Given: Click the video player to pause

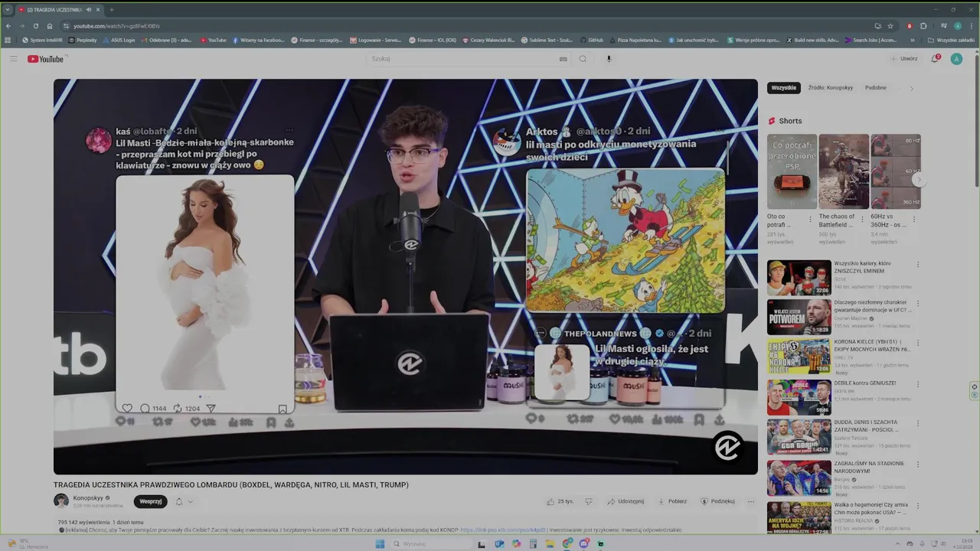Looking at the screenshot, I should click(x=405, y=276).
